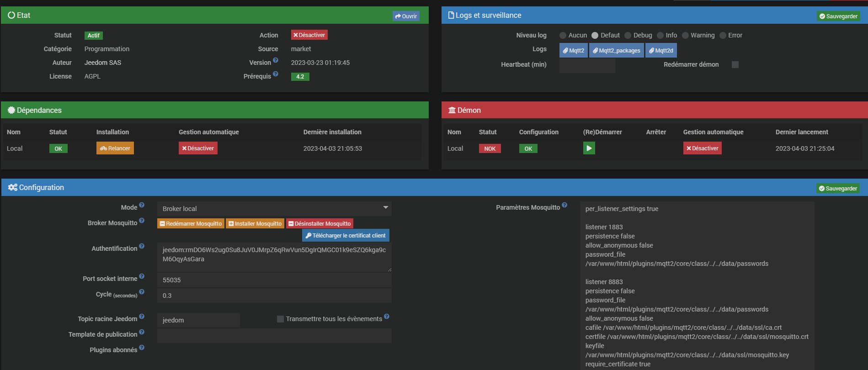Click the help icon next to Authentification
The height and width of the screenshot is (370, 868).
142,246
